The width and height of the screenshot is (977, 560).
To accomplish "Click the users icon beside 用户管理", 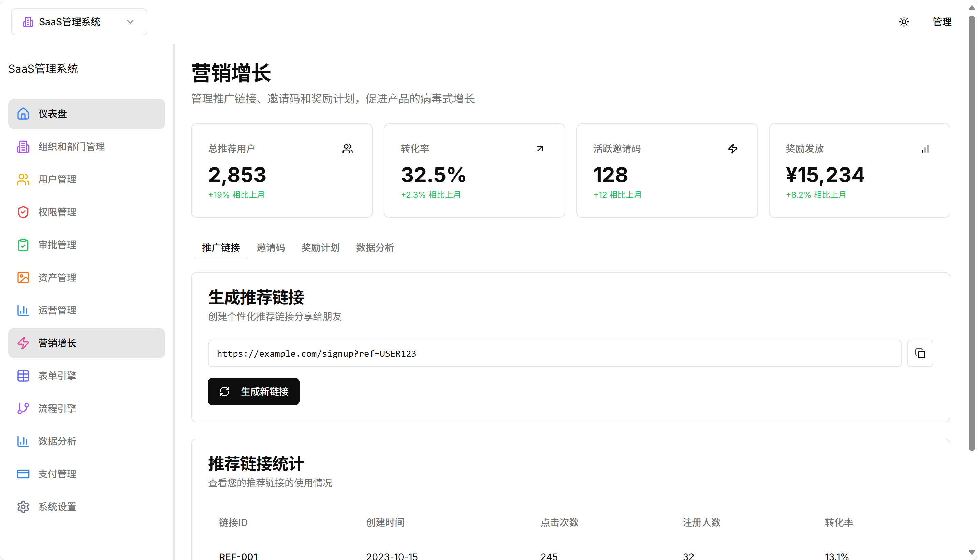I will click(23, 179).
